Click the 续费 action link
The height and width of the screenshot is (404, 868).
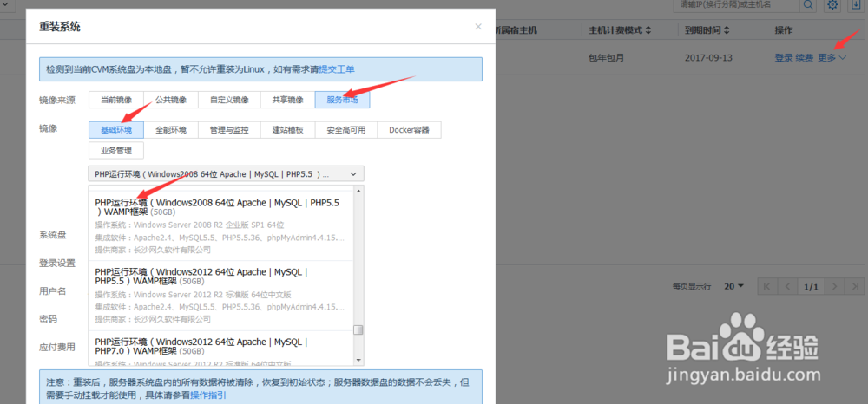coord(805,57)
